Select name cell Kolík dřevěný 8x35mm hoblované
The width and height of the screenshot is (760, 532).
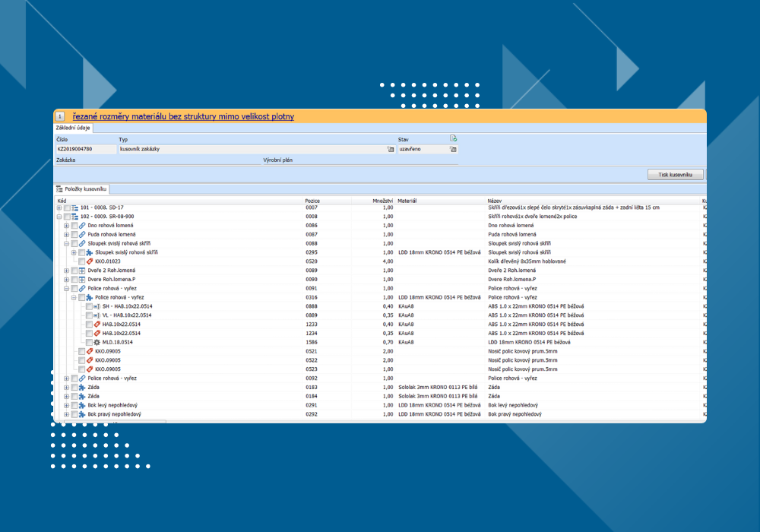(x=527, y=261)
